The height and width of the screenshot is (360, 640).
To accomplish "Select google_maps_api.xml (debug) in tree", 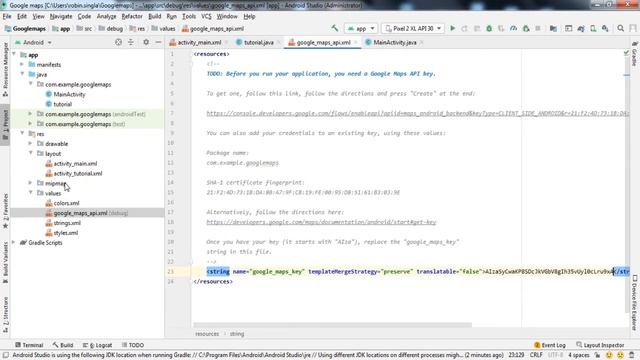I will pyautogui.click(x=87, y=213).
